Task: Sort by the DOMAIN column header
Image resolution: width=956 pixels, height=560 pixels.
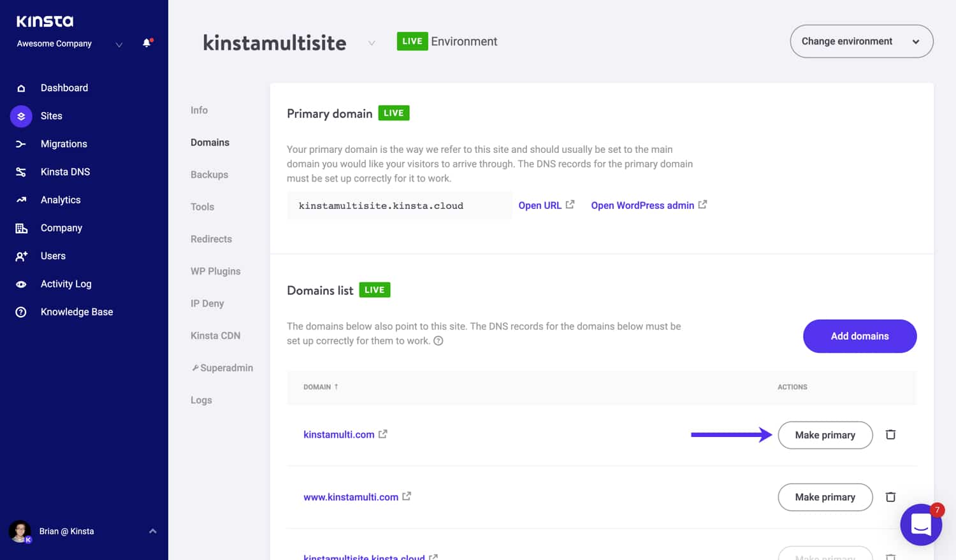Action: (321, 387)
